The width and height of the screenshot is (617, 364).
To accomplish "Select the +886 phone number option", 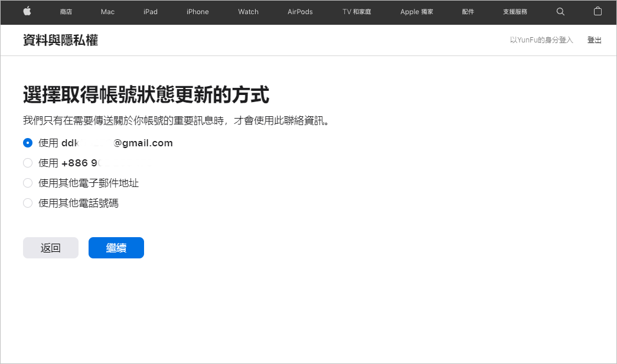I will [x=28, y=163].
